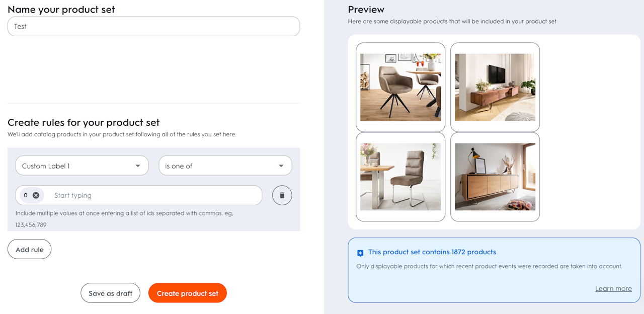Click the Add rule button
This screenshot has height=314, width=644.
(30, 249)
